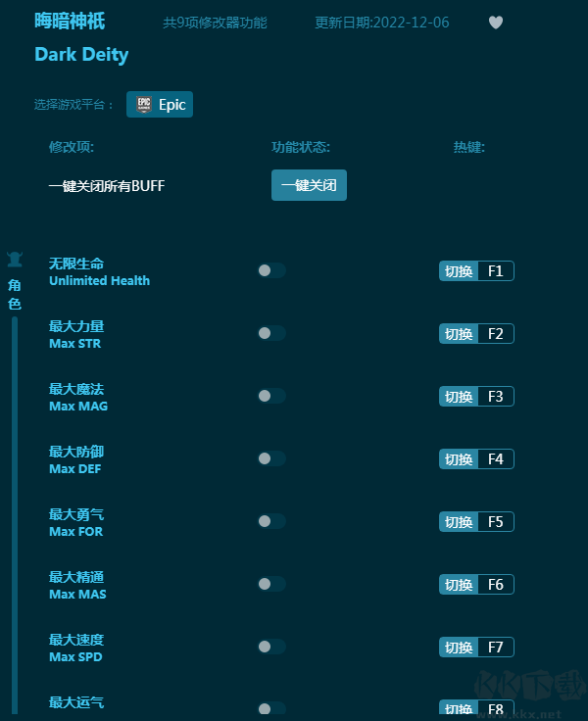Switch on Max MAS toggle
Image resolution: width=588 pixels, height=721 pixels.
271,584
